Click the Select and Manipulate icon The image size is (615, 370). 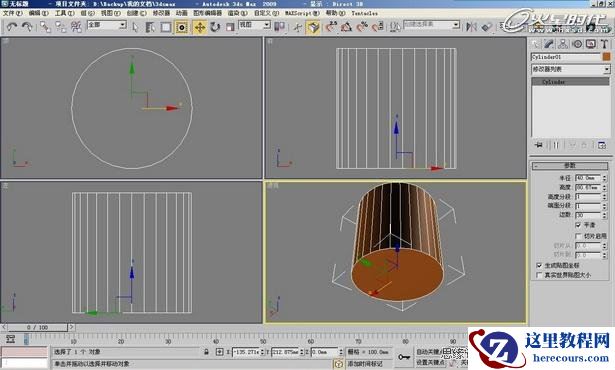tap(298, 27)
